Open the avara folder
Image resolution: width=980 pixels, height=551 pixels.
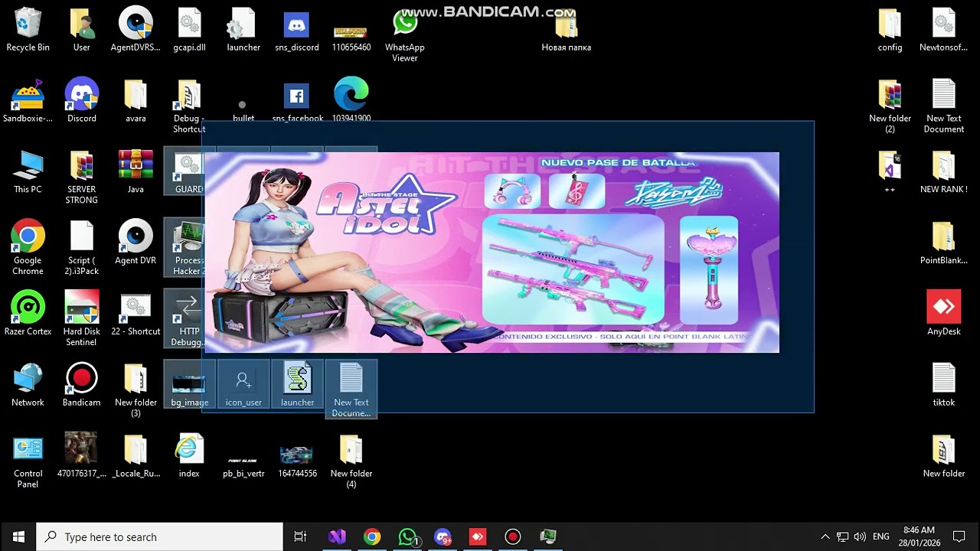pyautogui.click(x=136, y=102)
